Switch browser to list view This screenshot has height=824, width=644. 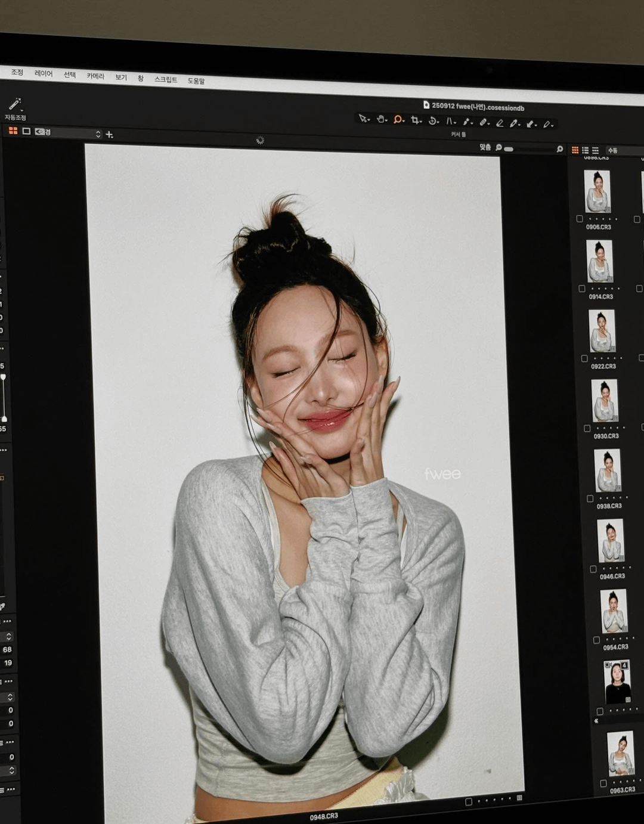coord(595,150)
